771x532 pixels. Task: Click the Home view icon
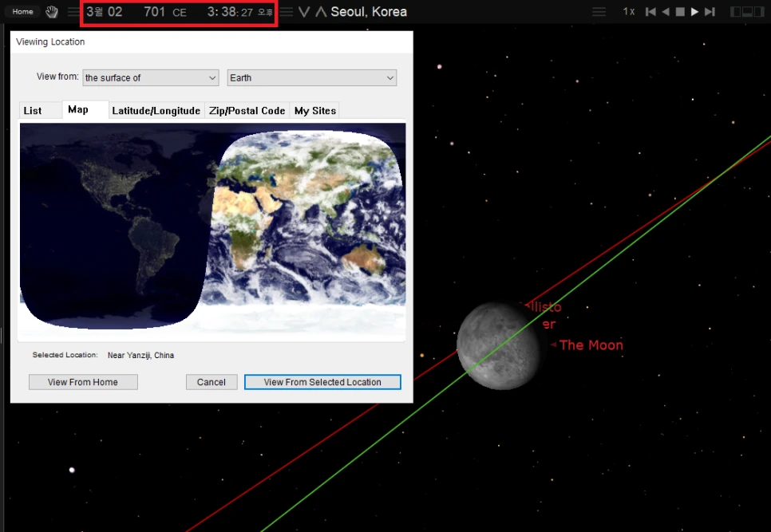point(22,11)
